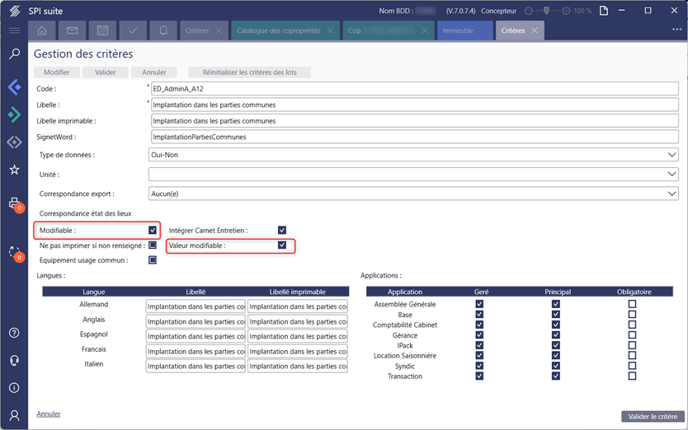Open the help question mark icon

[14, 333]
